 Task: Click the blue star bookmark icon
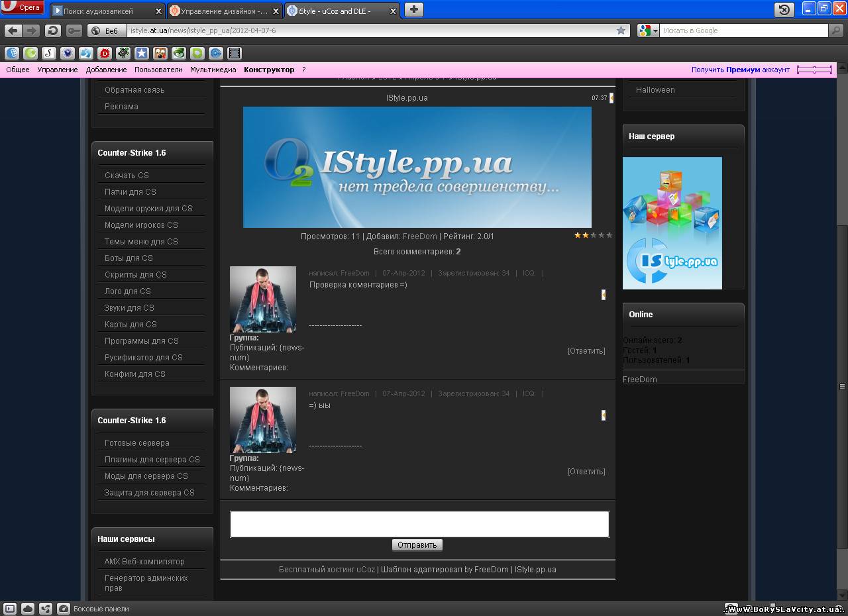click(x=142, y=53)
